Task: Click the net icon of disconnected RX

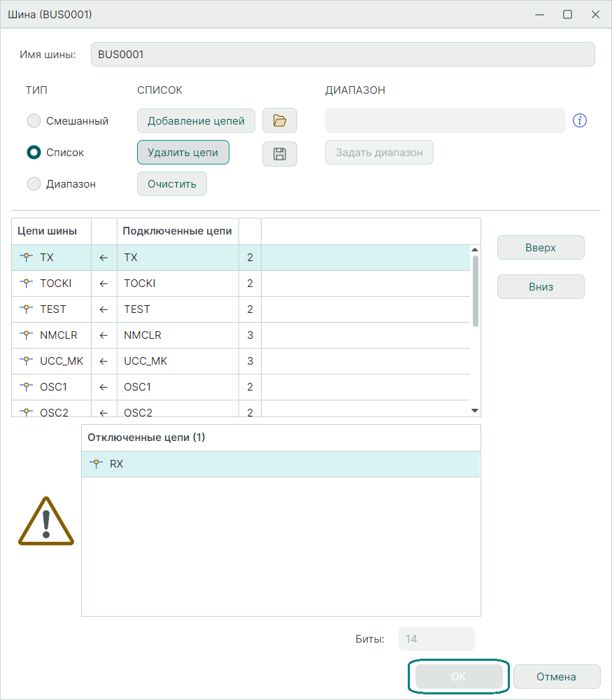Action: [97, 463]
